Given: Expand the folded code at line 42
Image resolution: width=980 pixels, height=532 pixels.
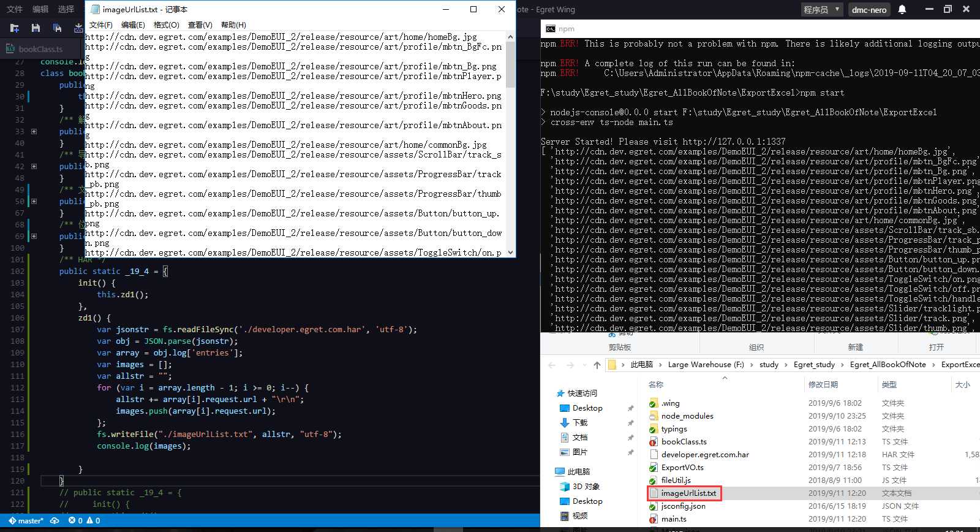Looking at the screenshot, I should tap(34, 166).
